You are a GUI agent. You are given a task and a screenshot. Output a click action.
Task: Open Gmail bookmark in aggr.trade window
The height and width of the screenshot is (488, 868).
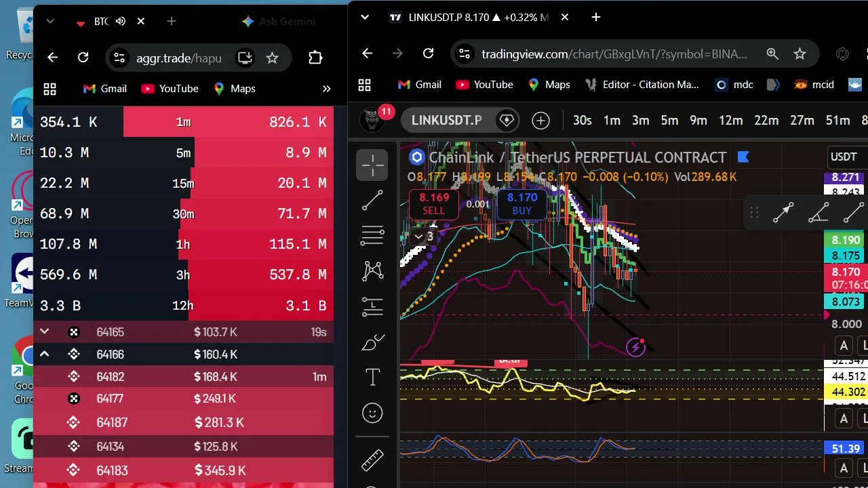tap(104, 89)
